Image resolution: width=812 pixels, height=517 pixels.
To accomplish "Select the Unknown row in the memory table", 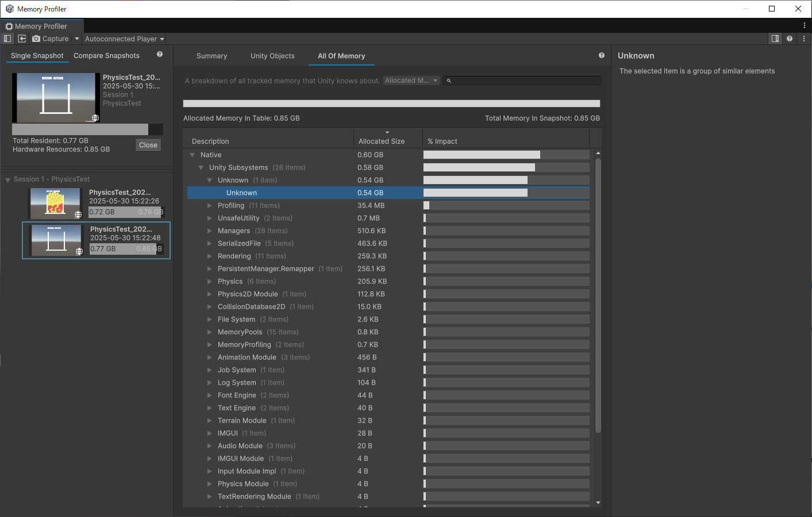I will point(241,192).
